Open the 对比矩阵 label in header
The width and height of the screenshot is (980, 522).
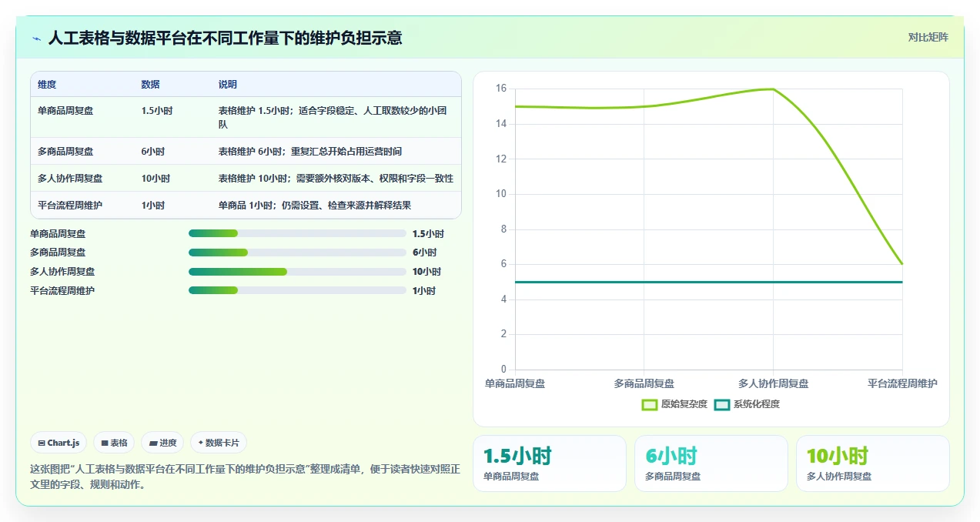point(928,37)
